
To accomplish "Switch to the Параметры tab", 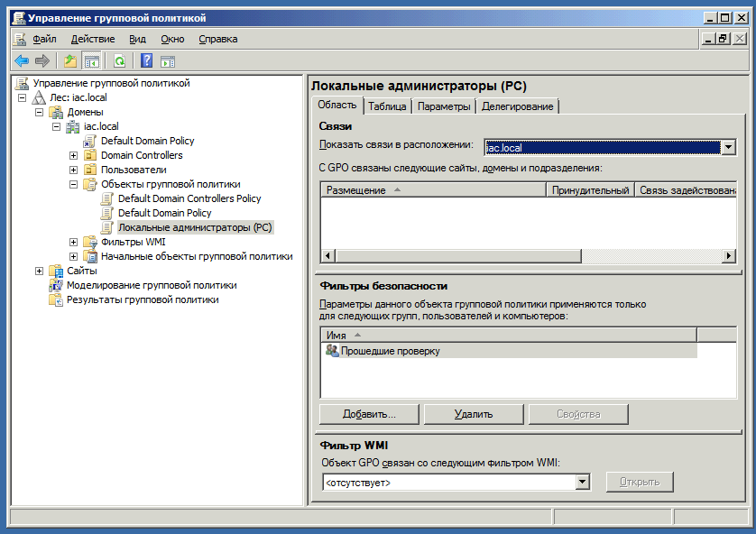I will (444, 106).
